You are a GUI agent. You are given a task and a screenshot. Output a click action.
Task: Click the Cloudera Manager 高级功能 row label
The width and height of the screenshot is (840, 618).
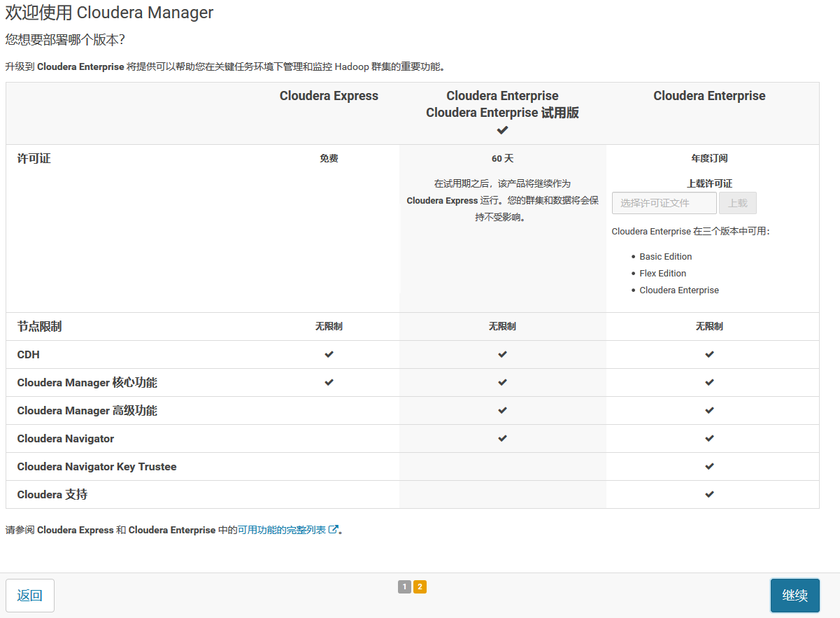(x=87, y=411)
